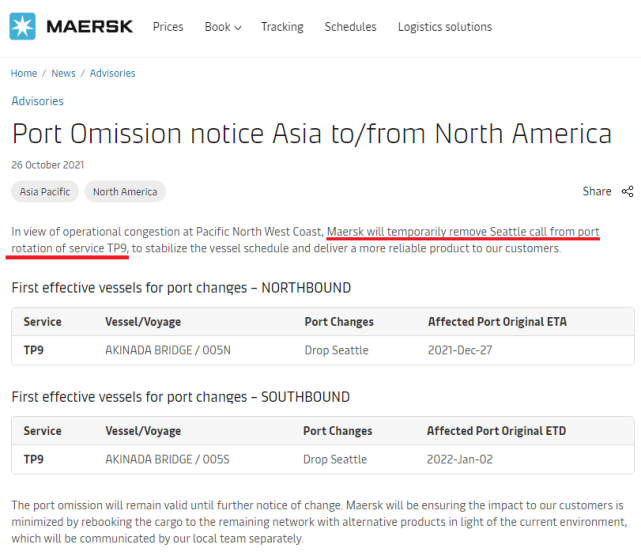Open Logistics solutions menu
The width and height of the screenshot is (641, 552).
(x=445, y=27)
